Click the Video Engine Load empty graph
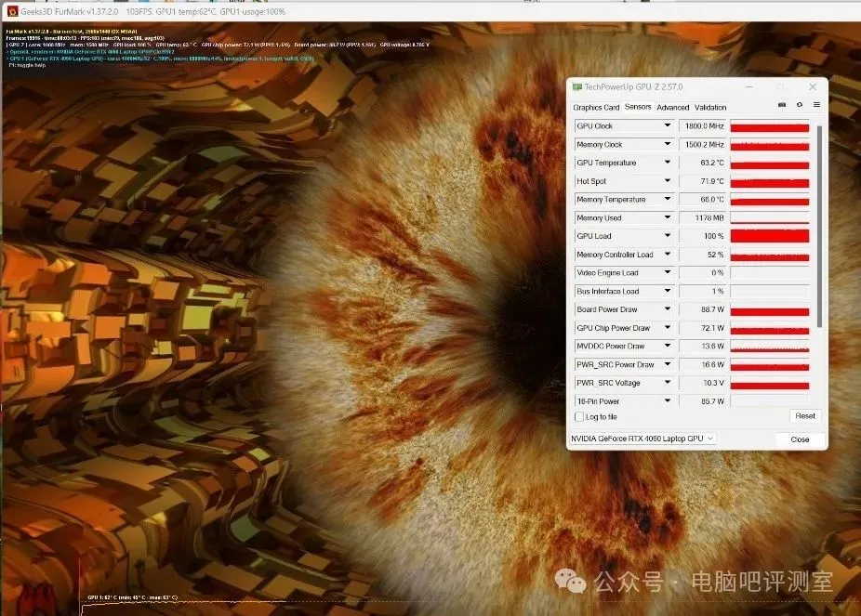The image size is (861, 616). tap(769, 273)
